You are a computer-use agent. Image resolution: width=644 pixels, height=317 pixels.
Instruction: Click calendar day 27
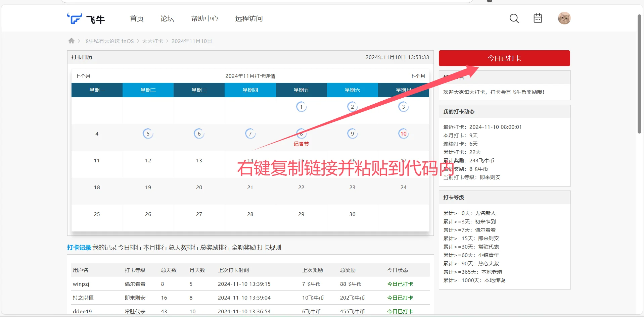pyautogui.click(x=199, y=214)
